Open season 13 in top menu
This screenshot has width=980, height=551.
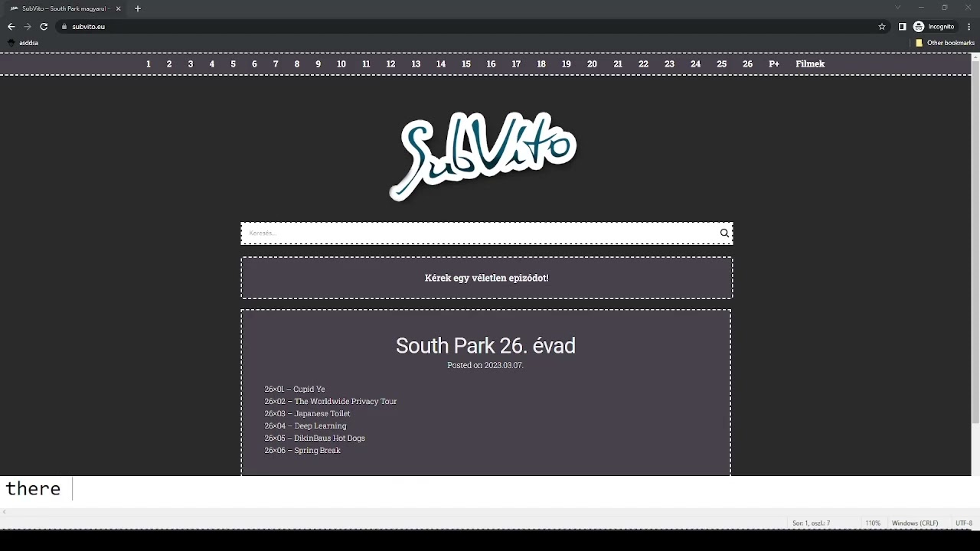416,64
